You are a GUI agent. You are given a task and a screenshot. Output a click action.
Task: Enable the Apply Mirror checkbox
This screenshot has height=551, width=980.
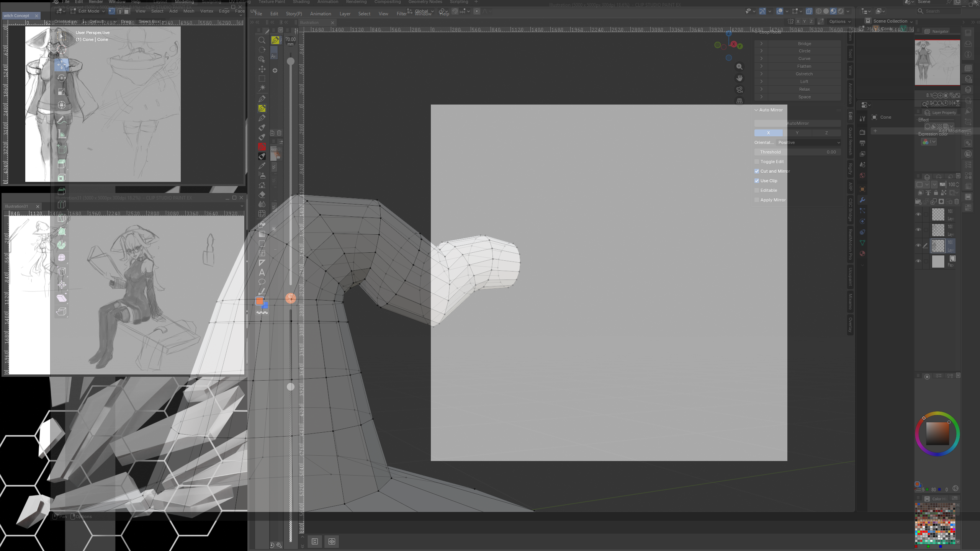[x=757, y=200]
